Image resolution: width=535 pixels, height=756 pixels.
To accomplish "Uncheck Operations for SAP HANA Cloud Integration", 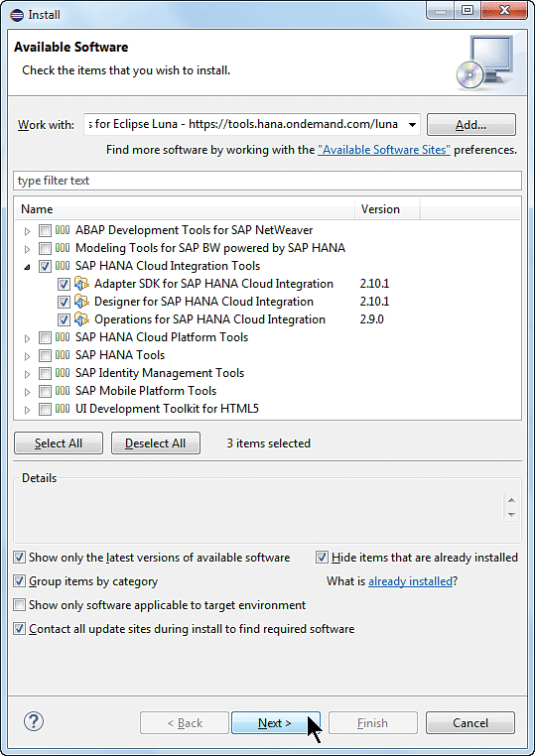I will click(x=64, y=320).
